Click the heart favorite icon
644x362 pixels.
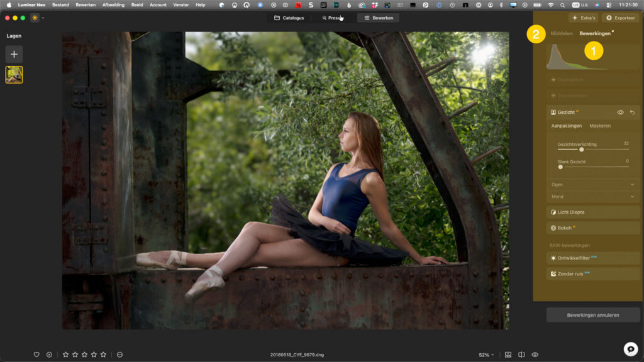tap(36, 354)
